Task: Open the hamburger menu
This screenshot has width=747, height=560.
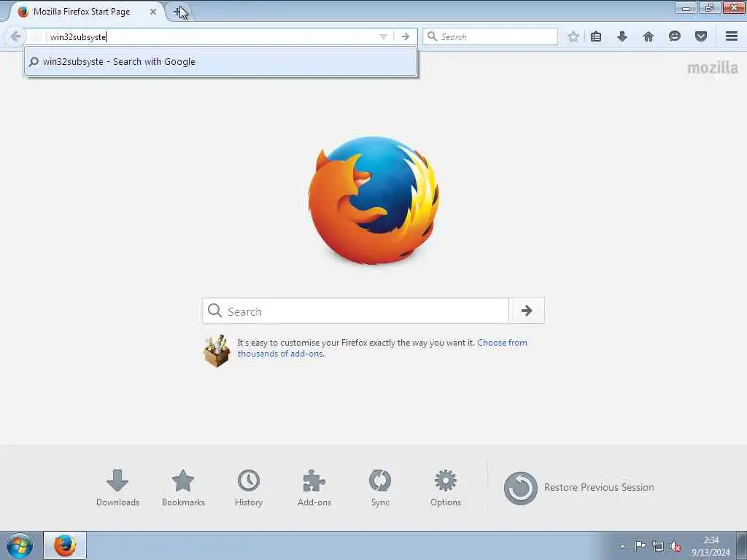Action: [x=732, y=36]
